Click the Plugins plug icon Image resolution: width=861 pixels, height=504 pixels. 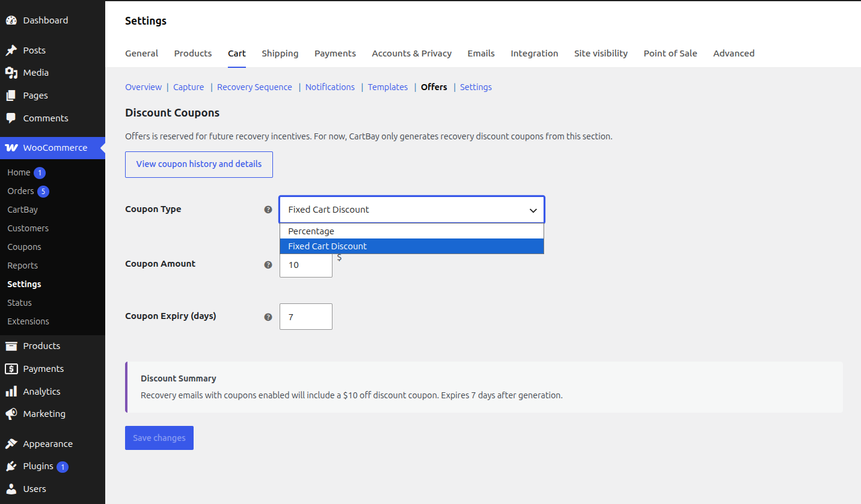coord(11,467)
